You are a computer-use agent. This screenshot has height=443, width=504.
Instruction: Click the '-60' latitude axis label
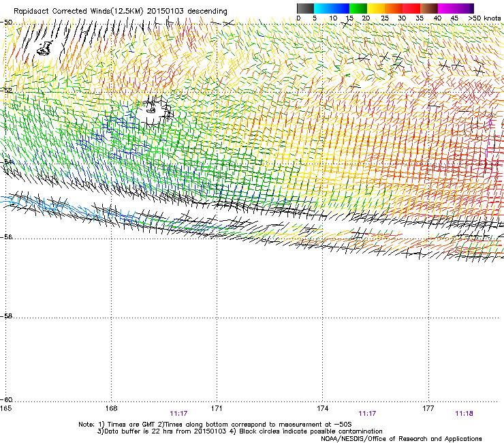[x=6, y=400]
